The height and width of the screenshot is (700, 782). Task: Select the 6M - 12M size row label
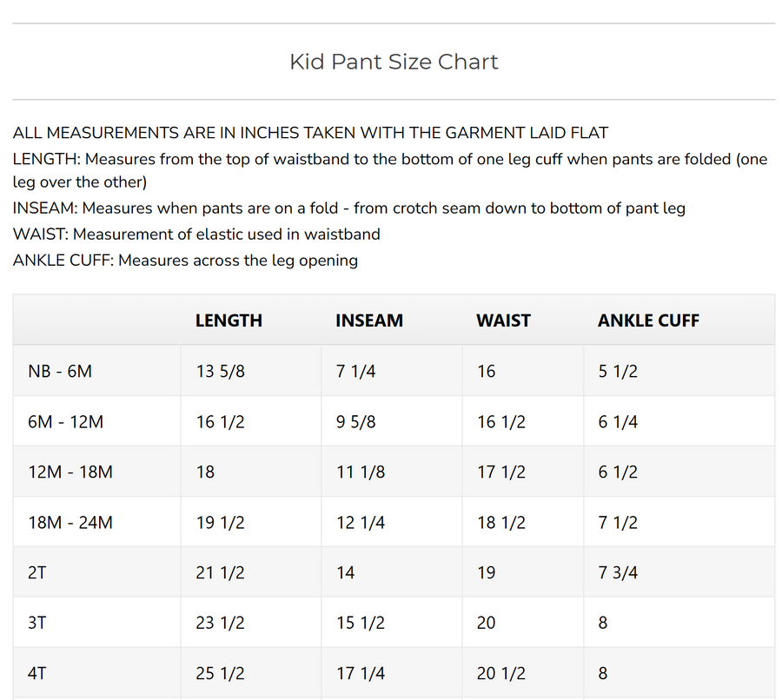66,422
